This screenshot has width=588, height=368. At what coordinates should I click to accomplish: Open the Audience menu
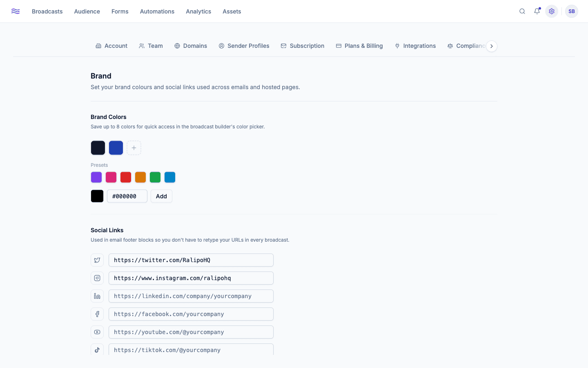pos(87,11)
